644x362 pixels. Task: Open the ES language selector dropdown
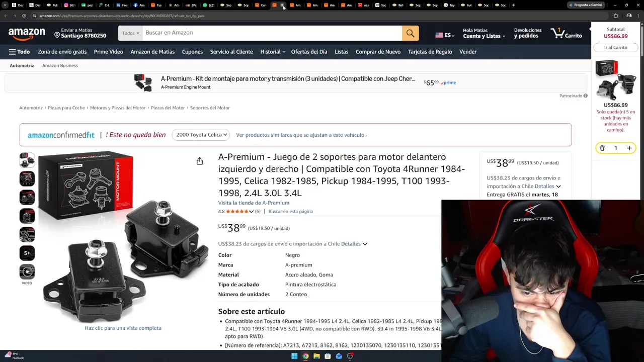click(445, 35)
